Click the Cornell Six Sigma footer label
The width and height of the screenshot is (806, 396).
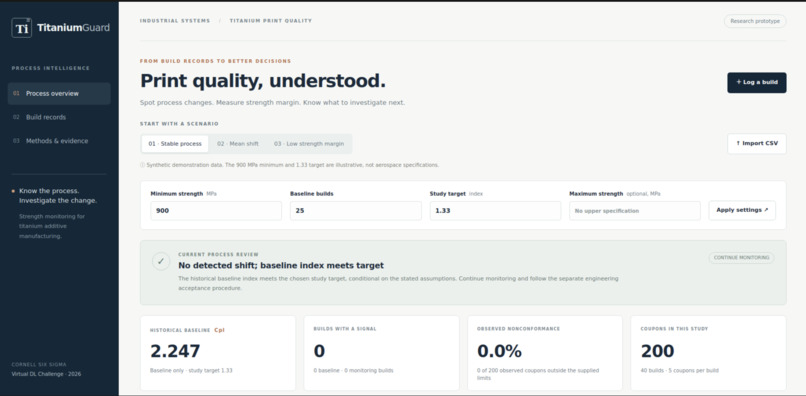(x=39, y=365)
